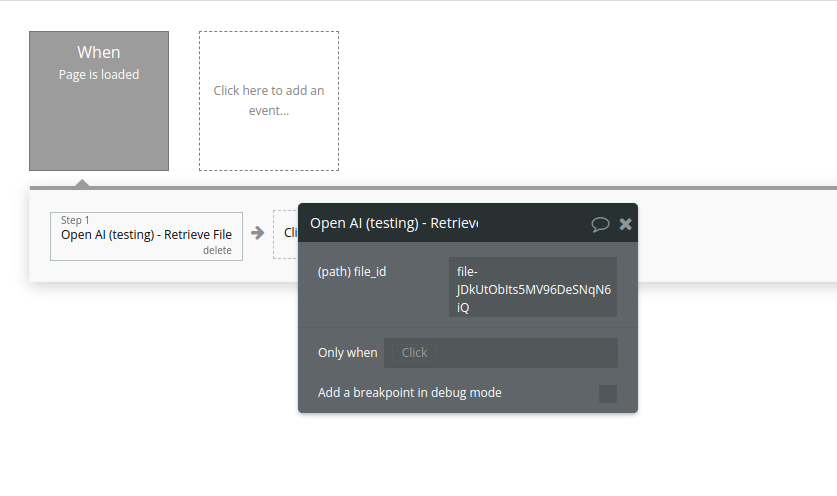This screenshot has width=837, height=496.
Task: Click the popup title 'Open AI (testing) - Retrieve'
Action: point(394,223)
